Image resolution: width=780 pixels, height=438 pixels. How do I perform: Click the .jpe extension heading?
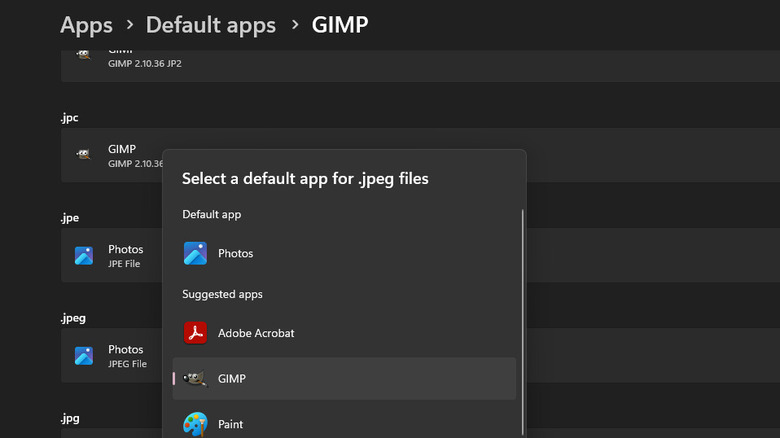coord(70,218)
